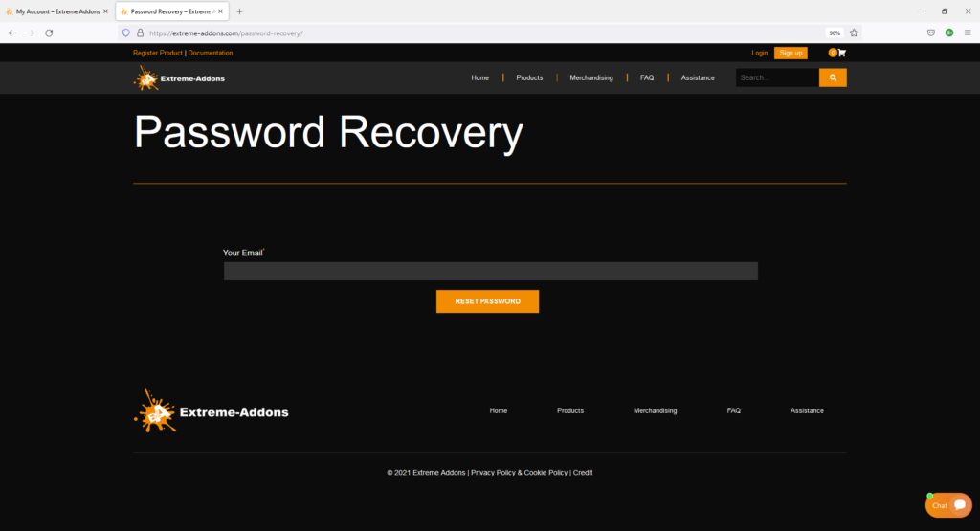Open Merchandising in the footer
The height and width of the screenshot is (531, 980).
point(655,411)
